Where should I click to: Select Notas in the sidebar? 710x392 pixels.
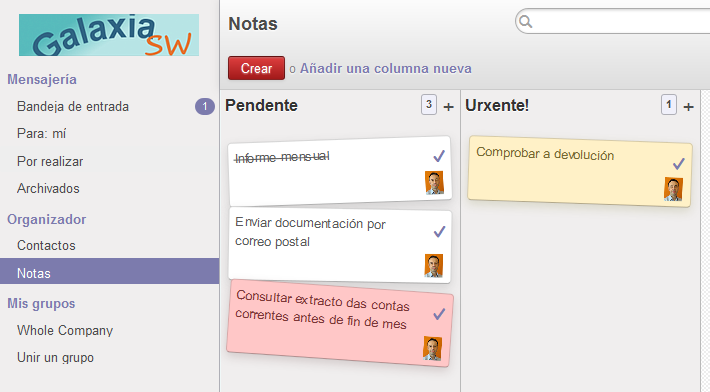click(110, 271)
